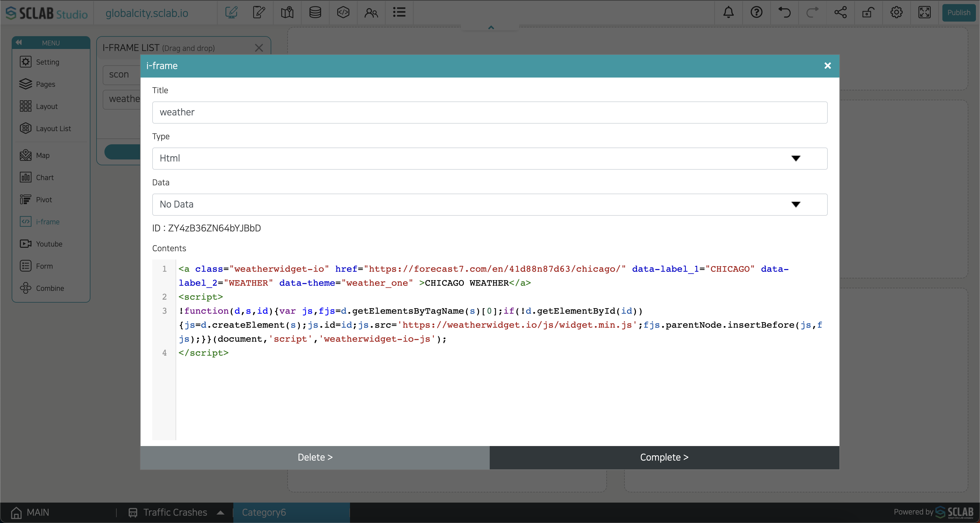Image resolution: width=980 pixels, height=523 pixels.
Task: Close the I-FRAME LIST panel
Action: tap(259, 48)
